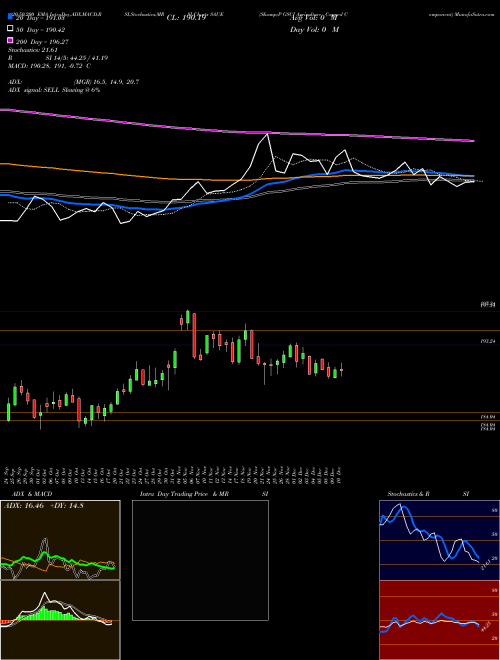Open the blue Stochastics chart panel
Viewport: 500px width, 660px height.
click(439, 540)
